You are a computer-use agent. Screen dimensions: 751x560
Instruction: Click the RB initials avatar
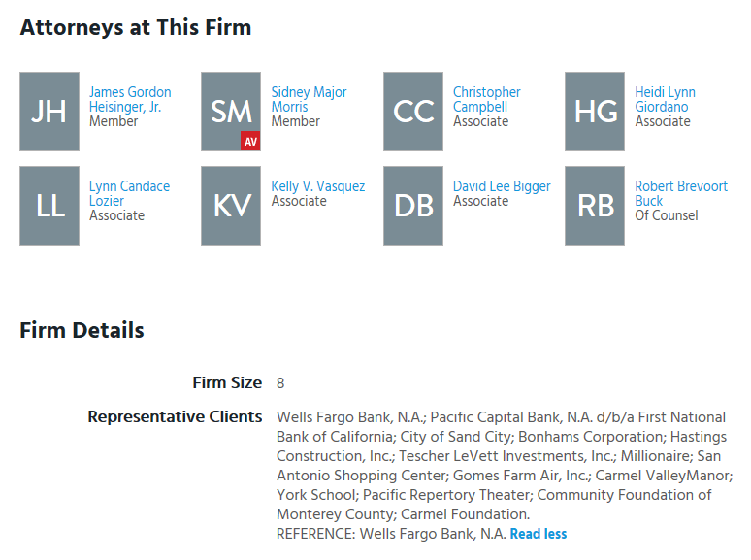click(595, 206)
